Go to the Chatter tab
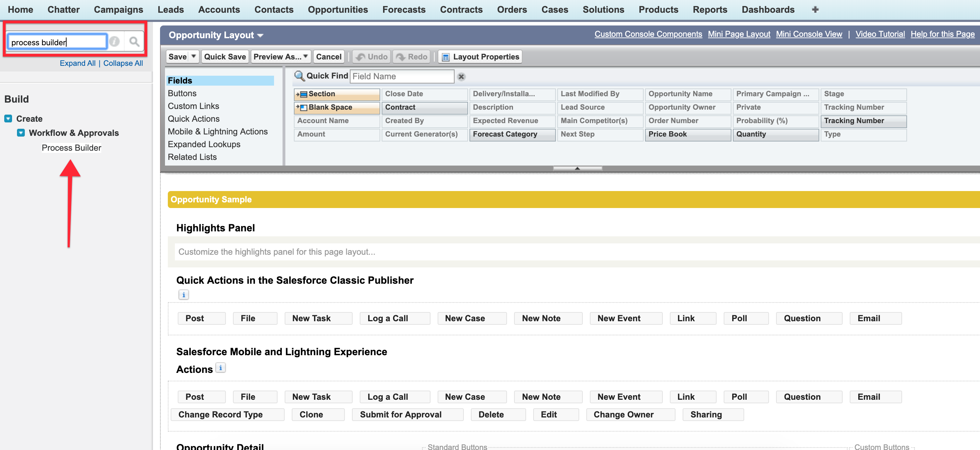This screenshot has height=450, width=980. [x=63, y=10]
